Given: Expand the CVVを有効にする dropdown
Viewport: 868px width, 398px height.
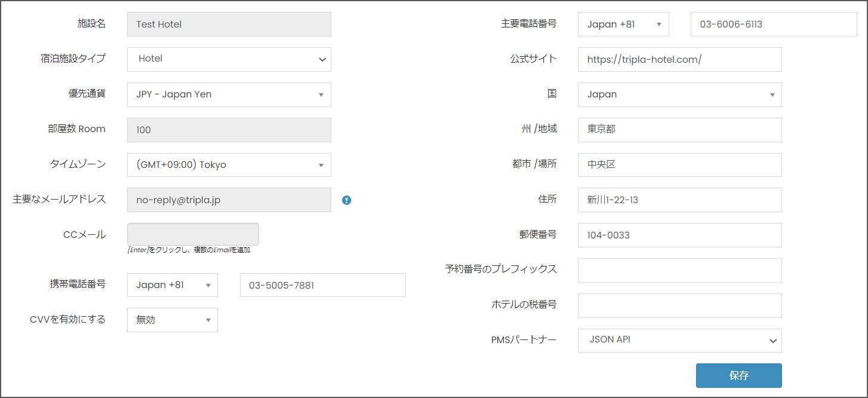Looking at the screenshot, I should (172, 320).
